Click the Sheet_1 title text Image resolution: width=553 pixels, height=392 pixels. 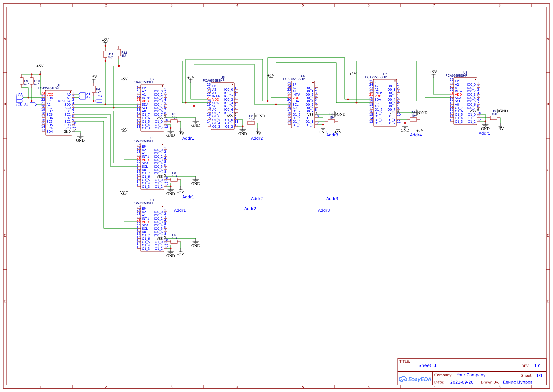(x=427, y=365)
